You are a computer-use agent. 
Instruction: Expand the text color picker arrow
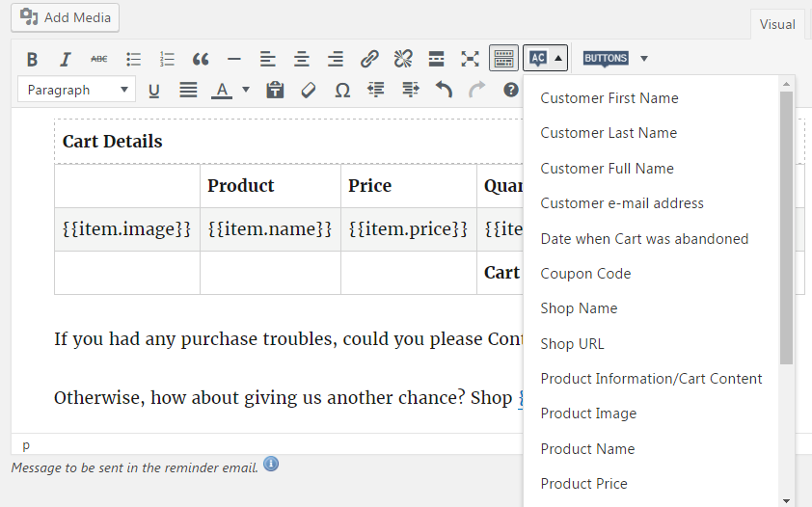pyautogui.click(x=246, y=90)
